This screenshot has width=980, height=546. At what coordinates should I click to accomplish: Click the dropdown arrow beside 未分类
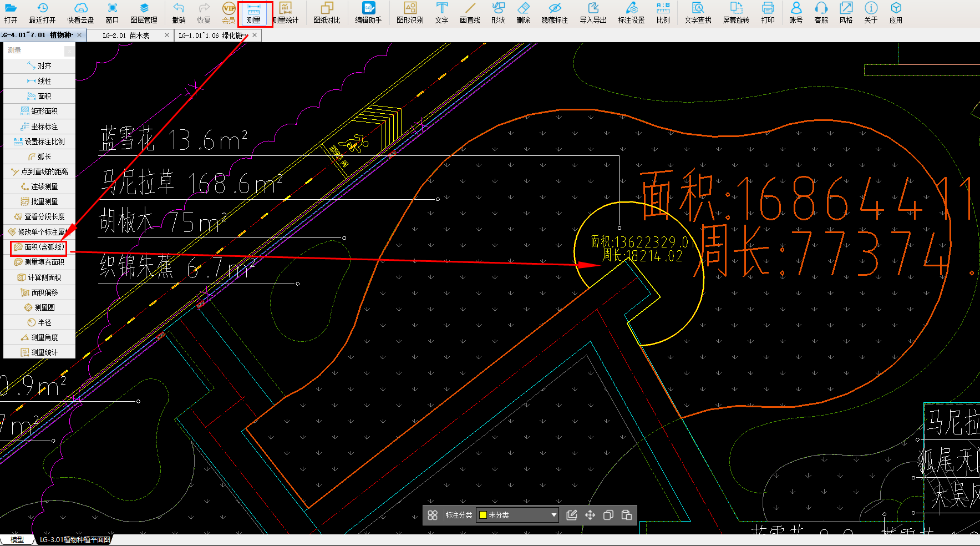554,515
